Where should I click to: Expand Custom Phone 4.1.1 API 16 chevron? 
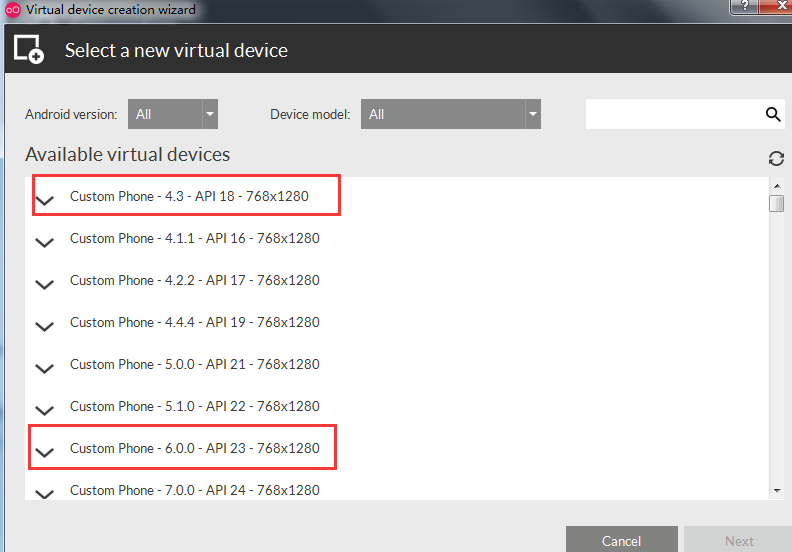(x=44, y=242)
